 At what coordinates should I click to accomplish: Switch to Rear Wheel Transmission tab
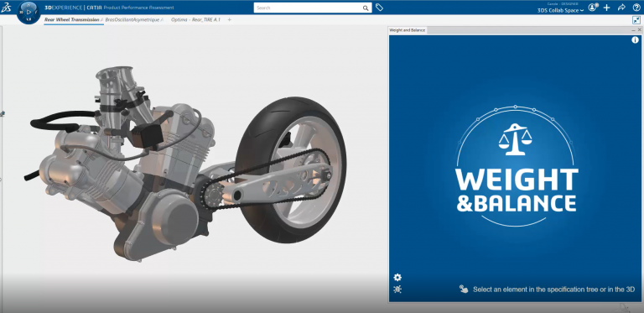pos(71,19)
